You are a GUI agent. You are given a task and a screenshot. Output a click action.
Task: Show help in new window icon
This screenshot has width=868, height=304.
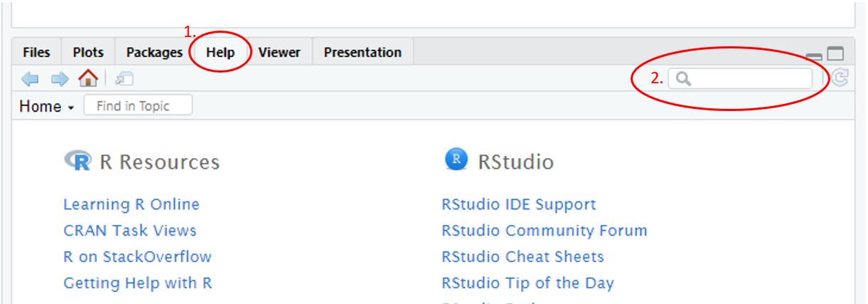[124, 78]
